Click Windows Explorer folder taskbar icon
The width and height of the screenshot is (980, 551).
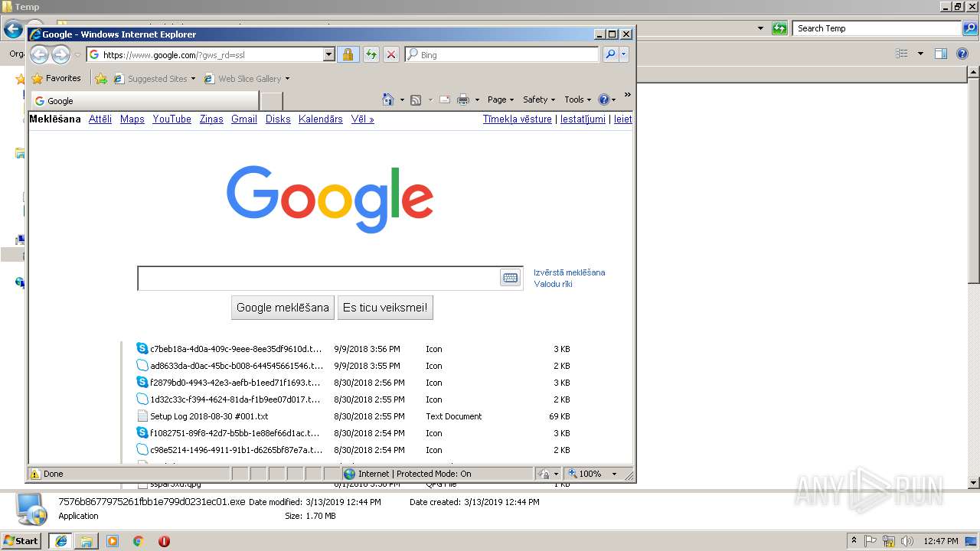pyautogui.click(x=87, y=541)
